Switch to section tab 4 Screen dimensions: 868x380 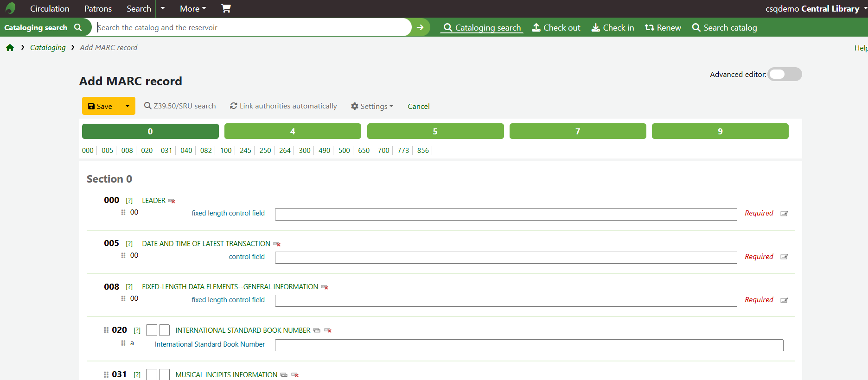(x=293, y=131)
